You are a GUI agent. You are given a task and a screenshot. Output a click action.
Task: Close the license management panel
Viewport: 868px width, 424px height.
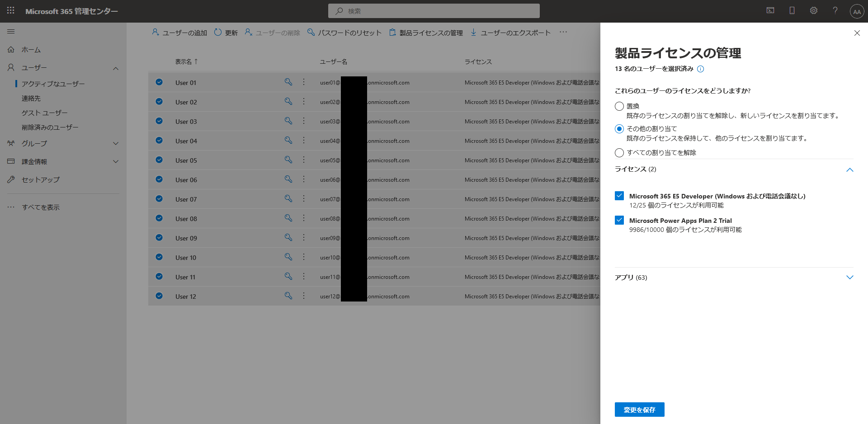857,33
